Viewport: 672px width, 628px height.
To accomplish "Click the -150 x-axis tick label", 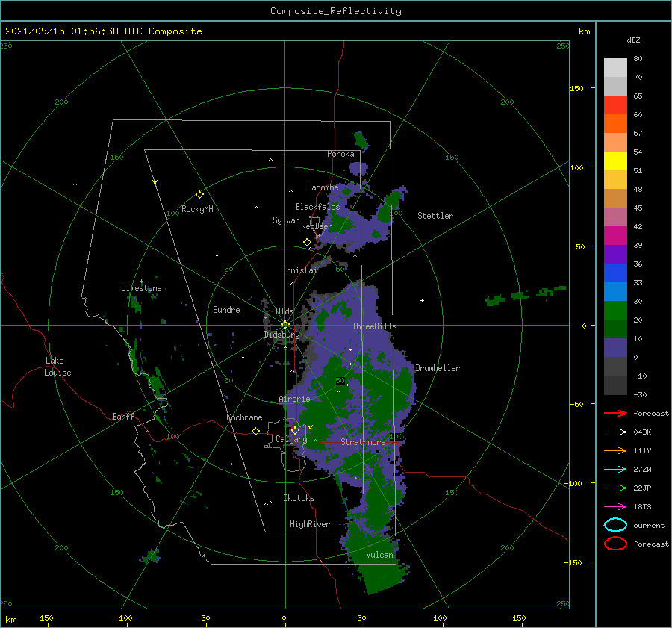I will pos(44,618).
